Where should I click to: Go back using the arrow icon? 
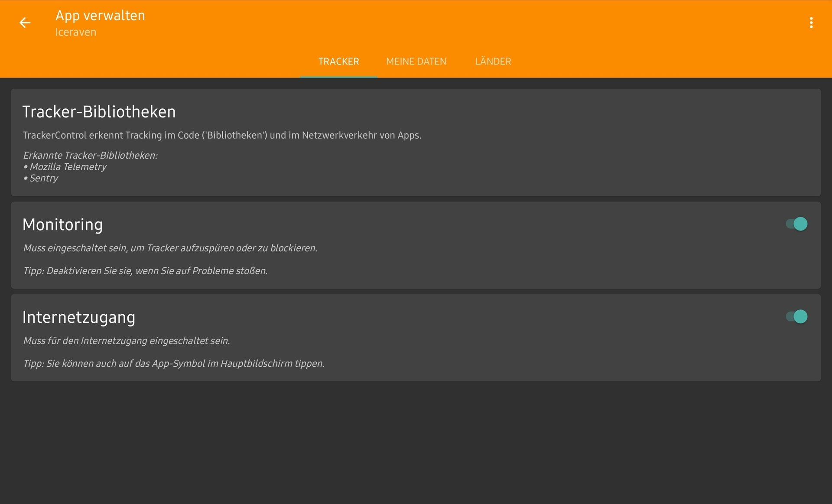[x=25, y=23]
